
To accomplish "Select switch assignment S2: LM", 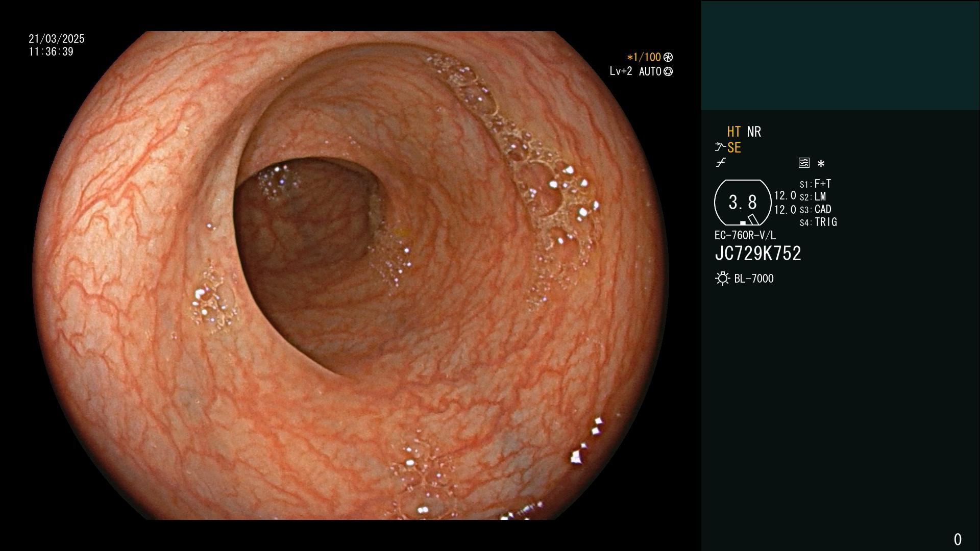I will pyautogui.click(x=813, y=196).
